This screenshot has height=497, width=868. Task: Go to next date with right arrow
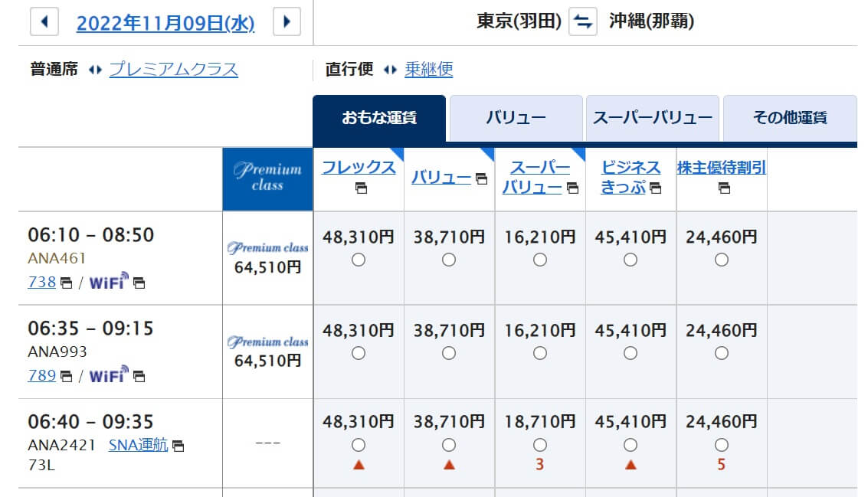click(x=287, y=22)
